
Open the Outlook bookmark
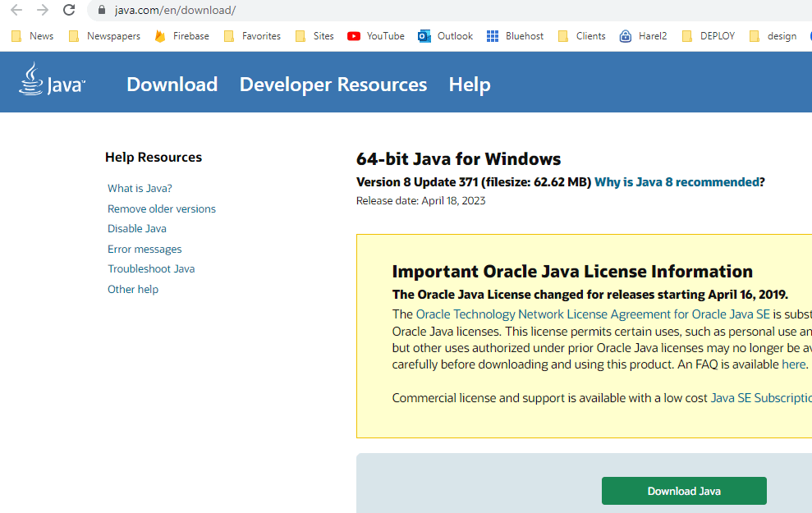[x=446, y=36]
